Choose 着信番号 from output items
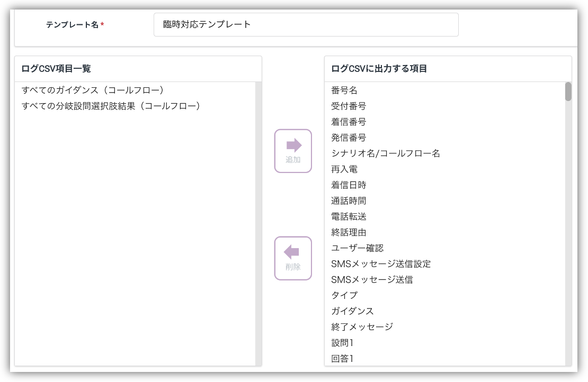 [349, 122]
